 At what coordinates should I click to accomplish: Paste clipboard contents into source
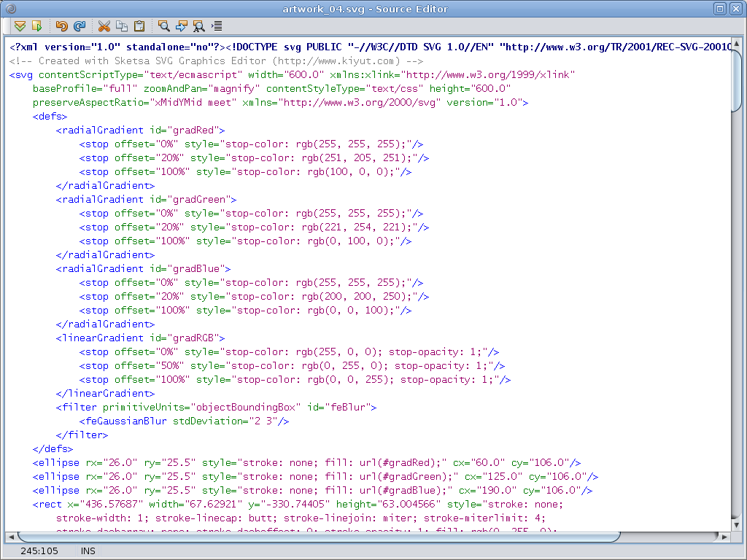coord(139,26)
